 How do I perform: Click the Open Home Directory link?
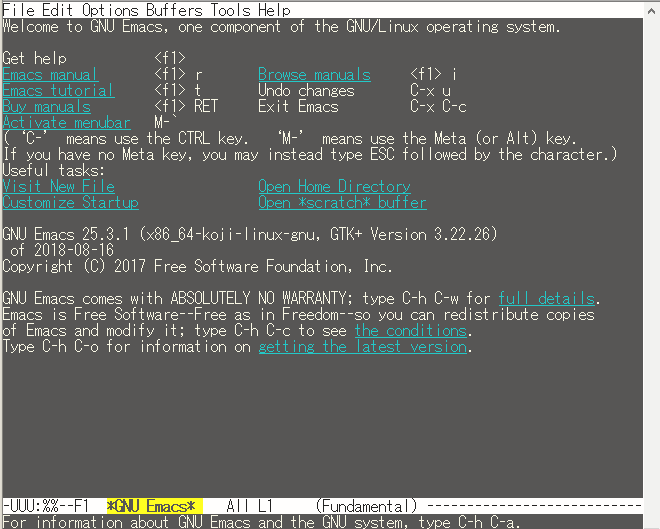(335, 186)
